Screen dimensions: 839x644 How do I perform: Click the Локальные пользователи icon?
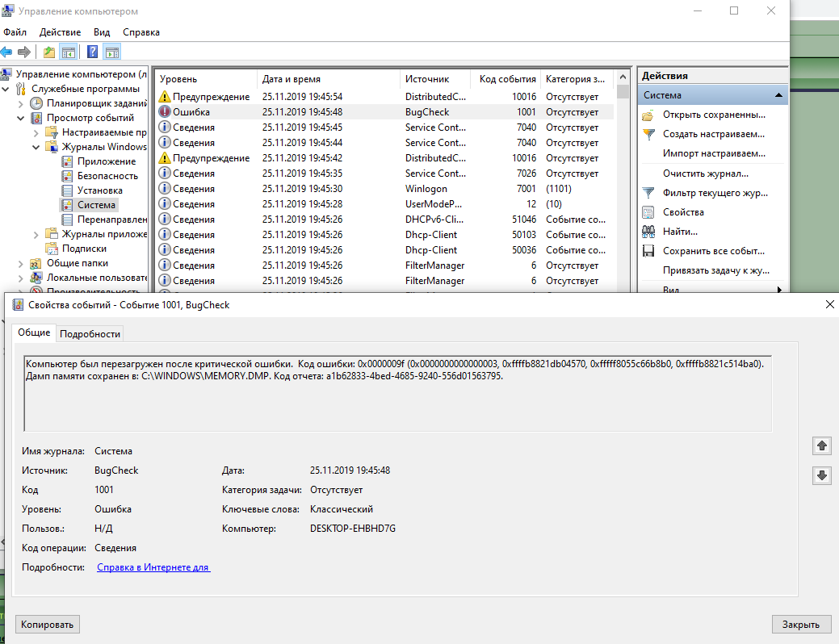(36, 278)
